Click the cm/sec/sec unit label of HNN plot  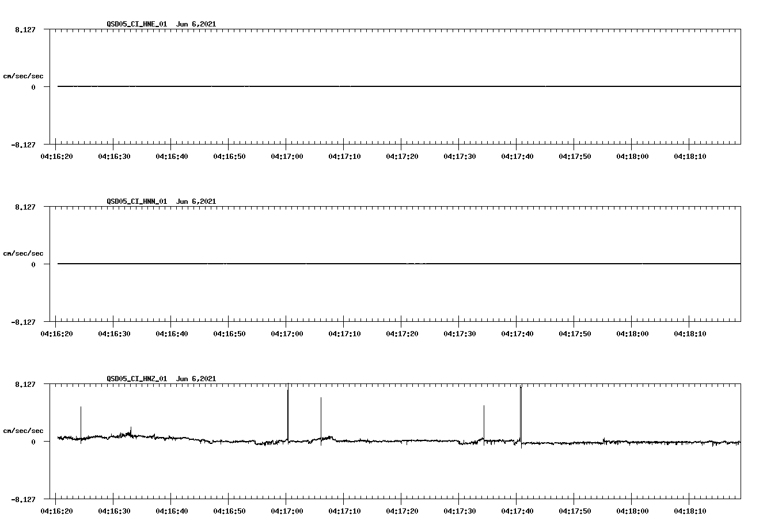pyautogui.click(x=24, y=253)
